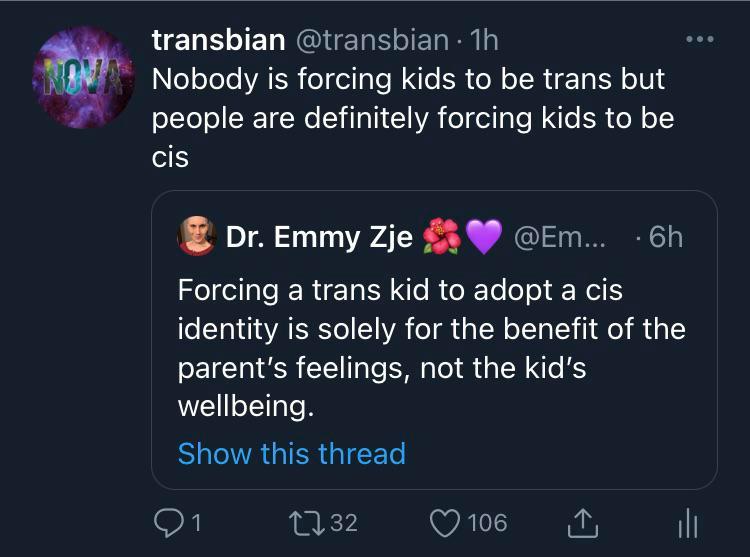The height and width of the screenshot is (557, 750).
Task: Open the three-dot more options menu
Action: tap(699, 40)
